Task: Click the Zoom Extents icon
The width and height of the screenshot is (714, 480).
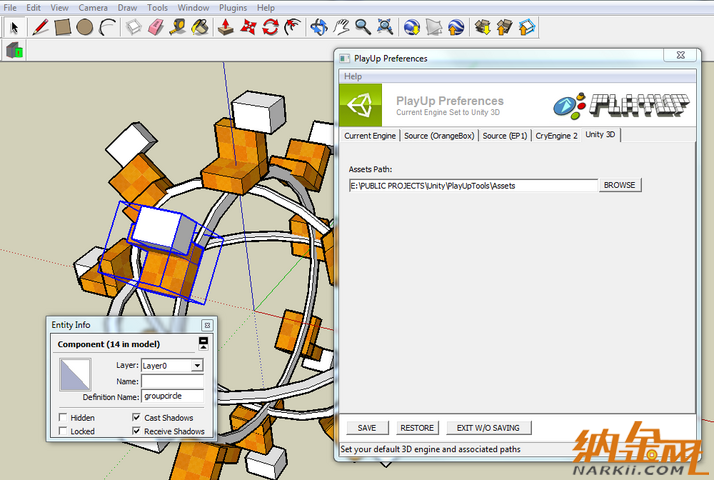Action: tap(385, 27)
